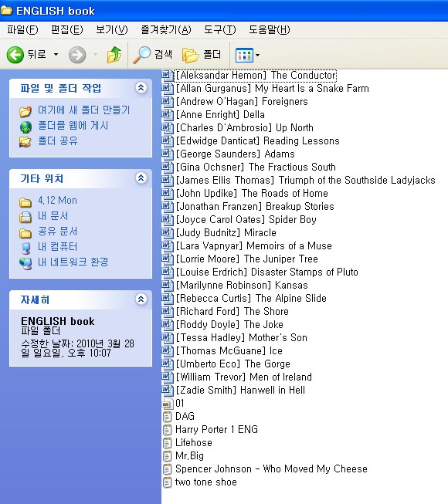Open the Back button history dropdown arrow
This screenshot has width=448, height=504.
(56, 54)
